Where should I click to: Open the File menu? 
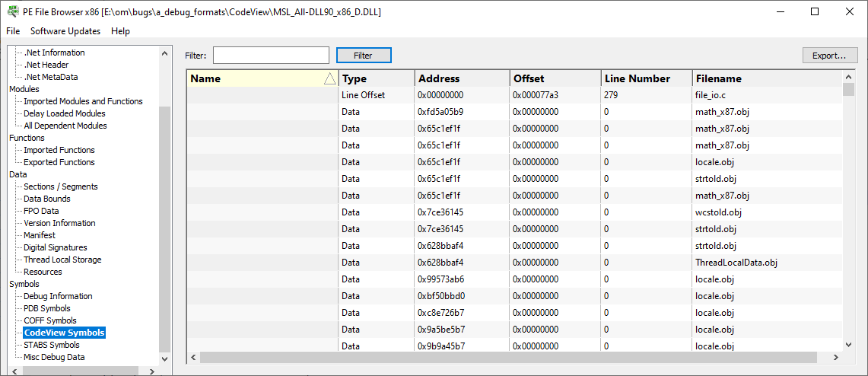[13, 31]
